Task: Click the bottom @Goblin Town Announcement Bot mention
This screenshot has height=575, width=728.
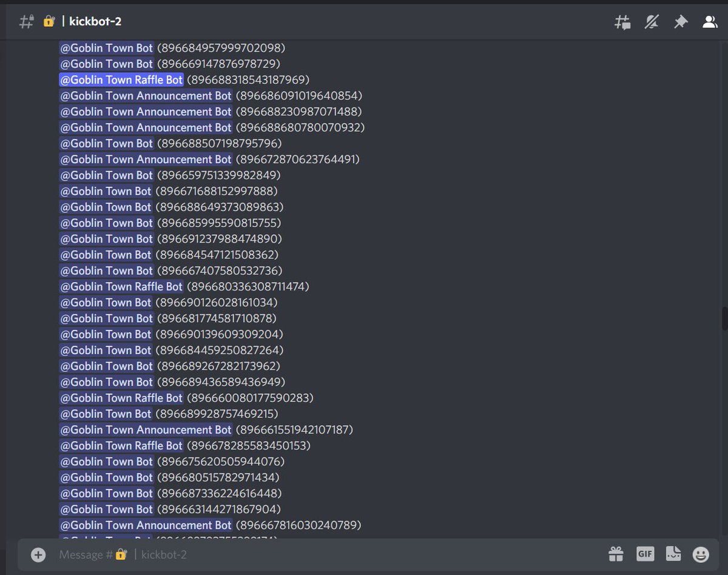Action: pos(146,525)
